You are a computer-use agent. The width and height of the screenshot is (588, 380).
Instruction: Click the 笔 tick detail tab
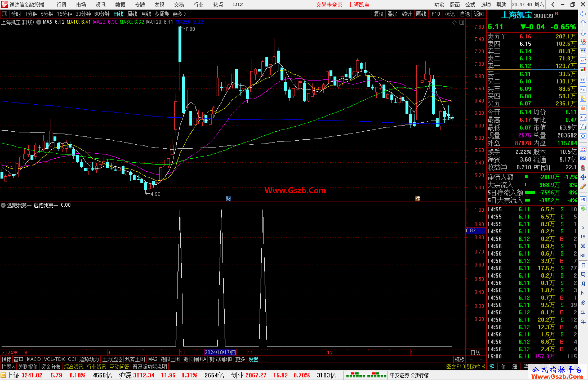[492, 367]
